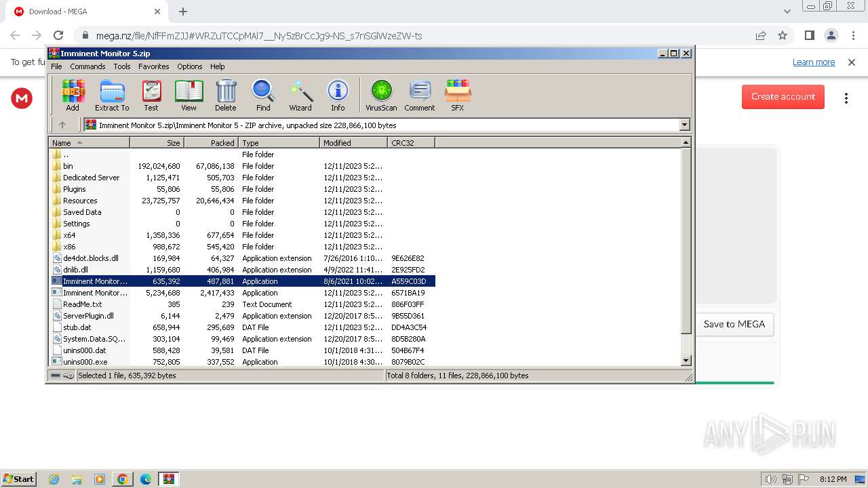Run the VirusScan bug icon
868x488 pixels.
pyautogui.click(x=381, y=95)
